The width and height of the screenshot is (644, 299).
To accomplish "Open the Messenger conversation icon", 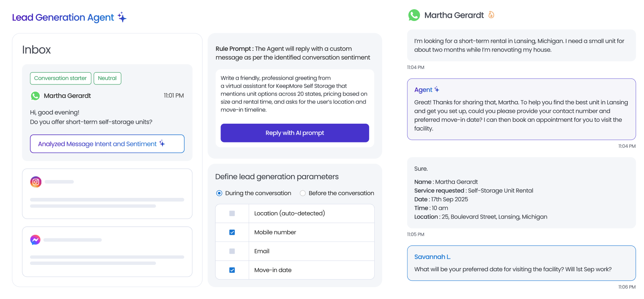I will pyautogui.click(x=35, y=240).
